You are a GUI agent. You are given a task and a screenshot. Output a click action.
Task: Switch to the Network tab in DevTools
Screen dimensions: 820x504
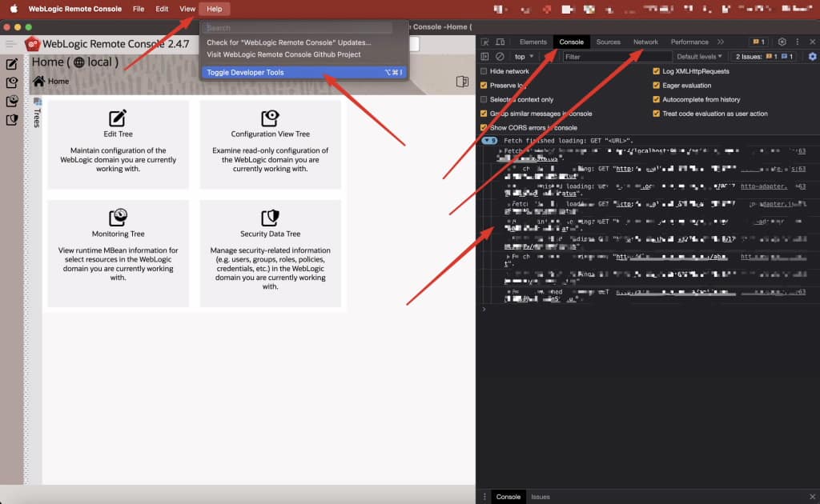pos(646,42)
